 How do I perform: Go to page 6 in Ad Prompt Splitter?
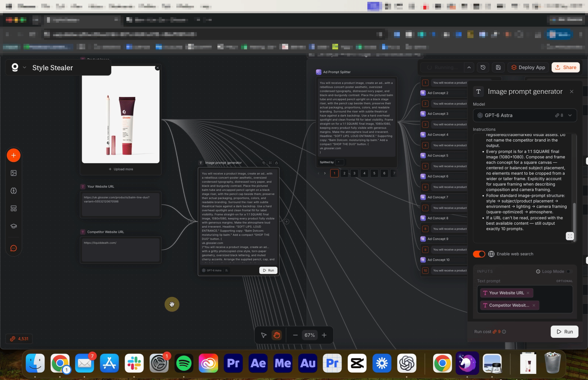coord(384,173)
